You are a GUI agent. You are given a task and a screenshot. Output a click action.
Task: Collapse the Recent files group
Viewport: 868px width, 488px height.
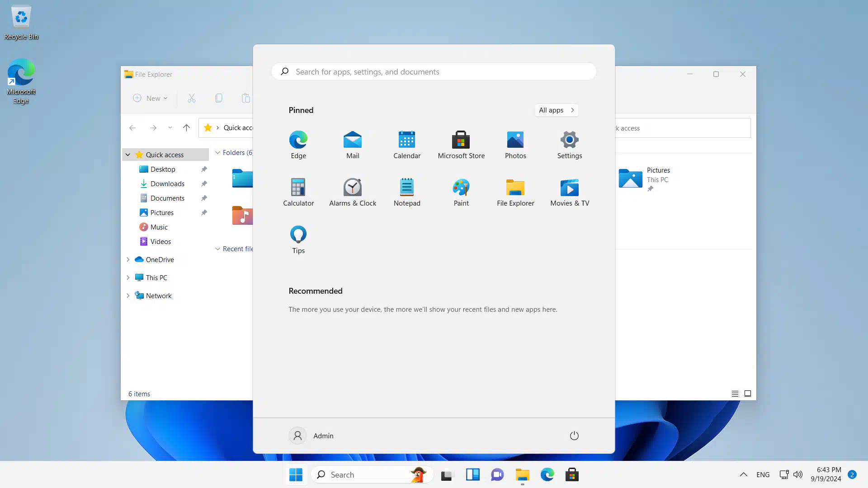(x=217, y=249)
